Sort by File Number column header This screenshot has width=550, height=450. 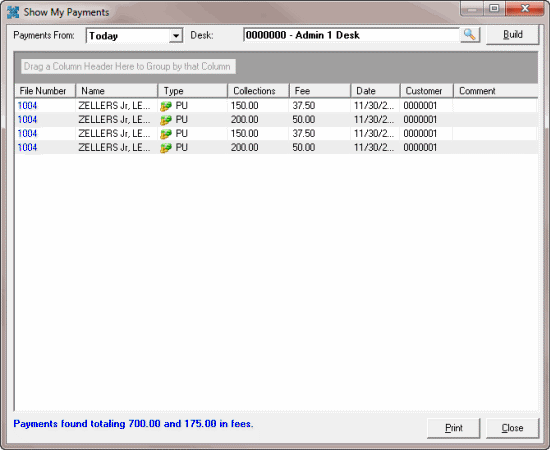pos(45,91)
